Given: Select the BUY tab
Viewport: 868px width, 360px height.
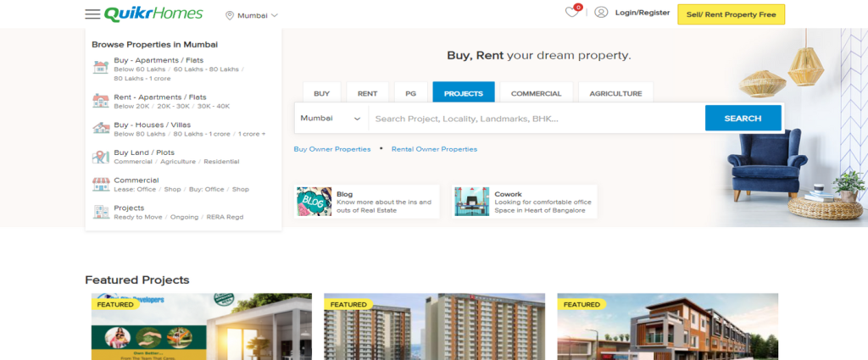Looking at the screenshot, I should pyautogui.click(x=321, y=93).
